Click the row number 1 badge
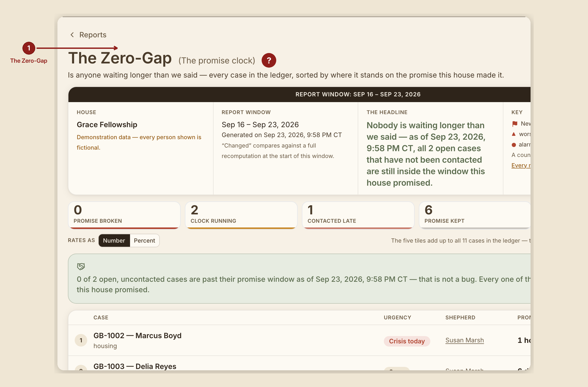Screen dimensions: 588x387 coord(81,340)
